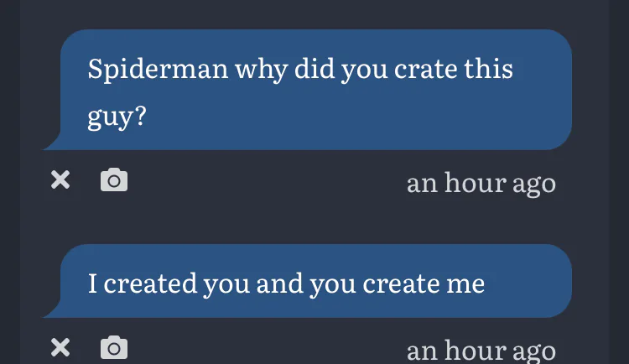Remove the "I created you" message via X
This screenshot has height=364, width=629.
[60, 347]
